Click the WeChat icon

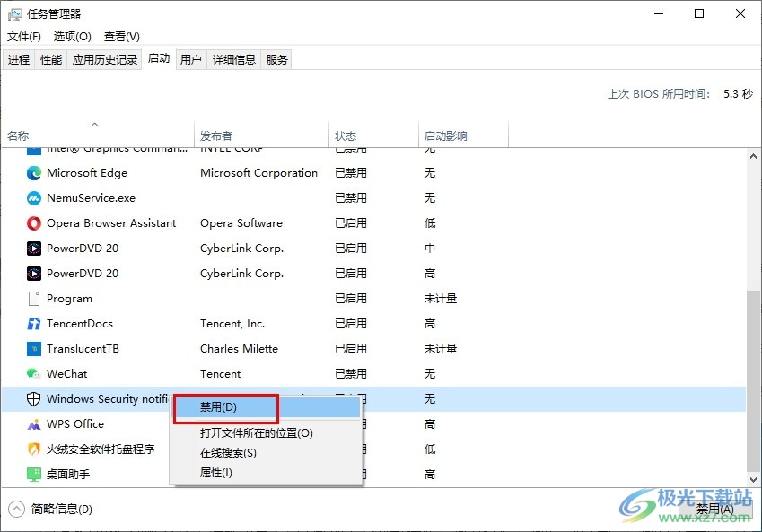[x=33, y=374]
